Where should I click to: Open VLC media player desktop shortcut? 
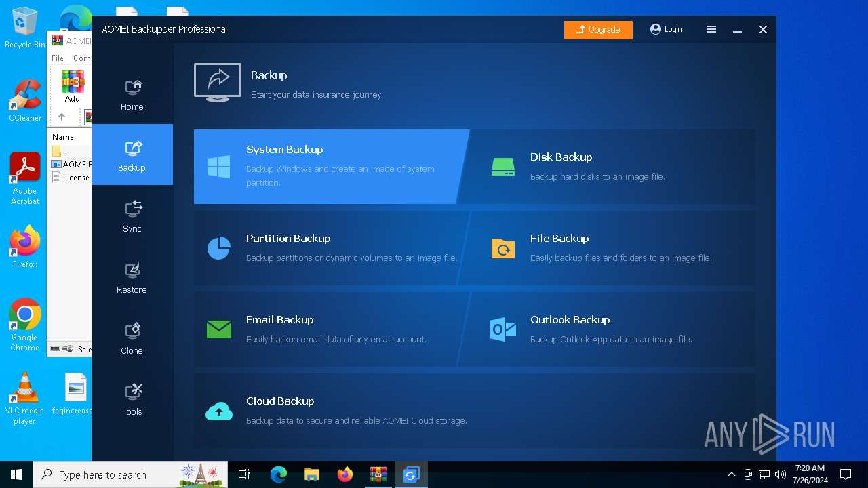[25, 398]
